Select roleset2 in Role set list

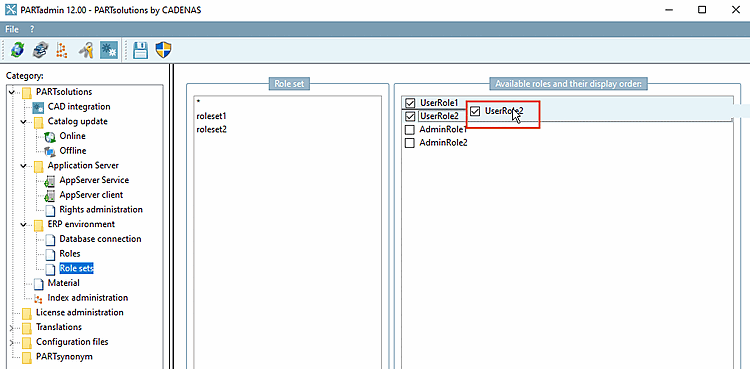click(211, 129)
